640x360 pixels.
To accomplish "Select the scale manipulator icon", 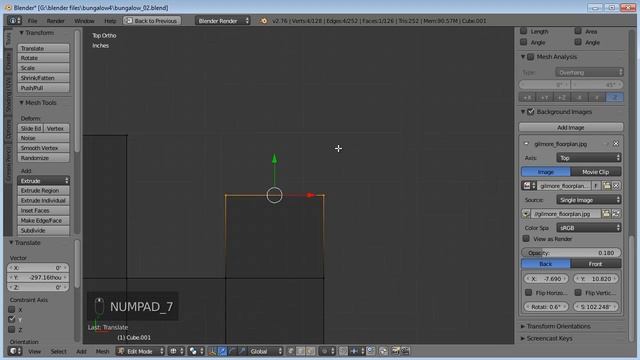I will (242, 351).
